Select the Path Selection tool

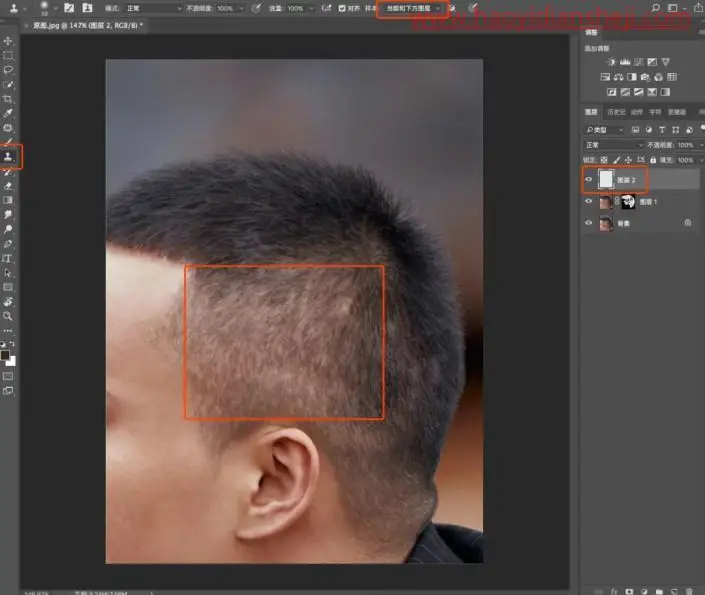[8, 273]
